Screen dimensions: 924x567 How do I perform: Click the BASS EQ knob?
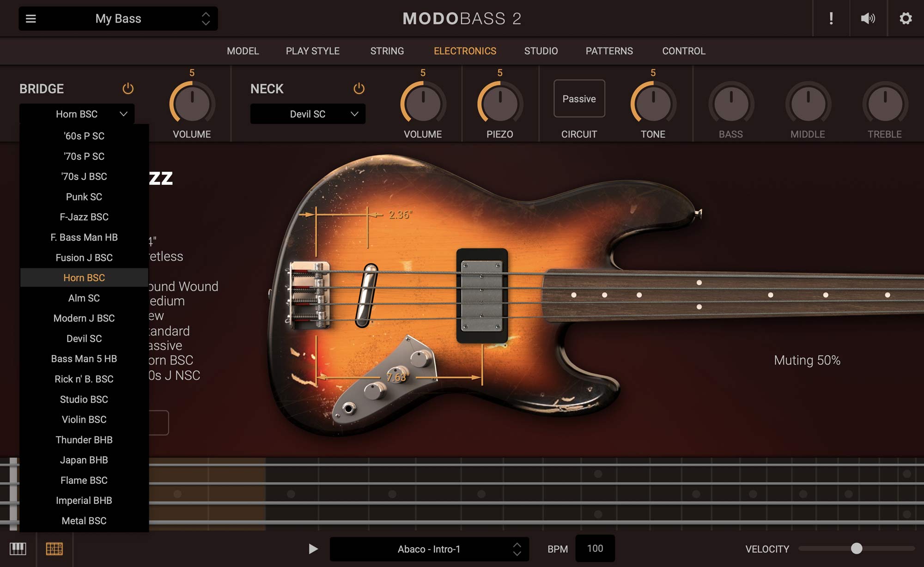click(x=731, y=103)
